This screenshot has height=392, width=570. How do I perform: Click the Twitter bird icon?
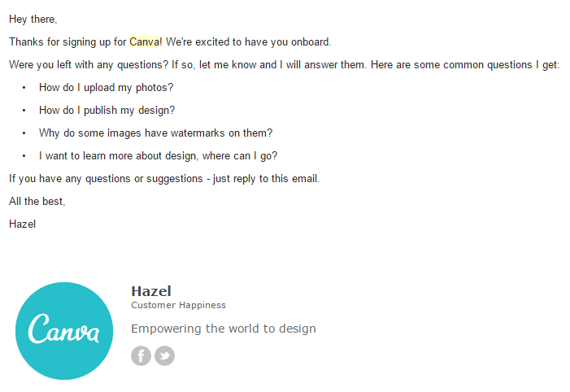tap(165, 355)
